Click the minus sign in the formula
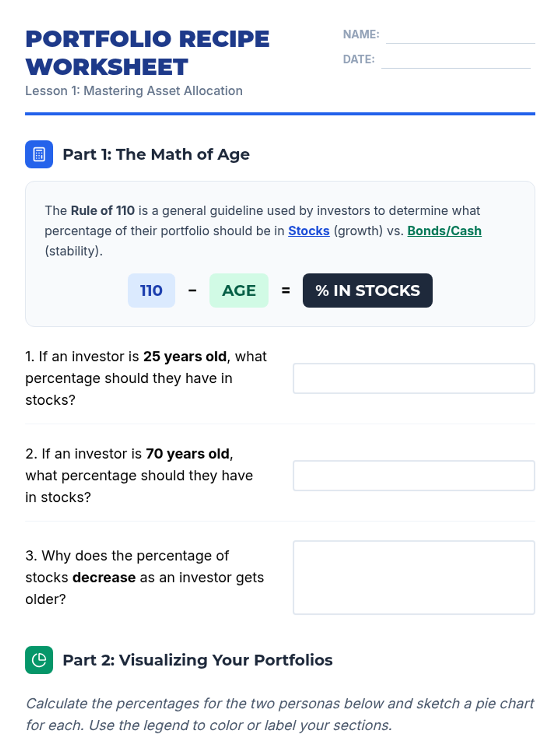Screen dimensions: 560x747 (x=192, y=290)
